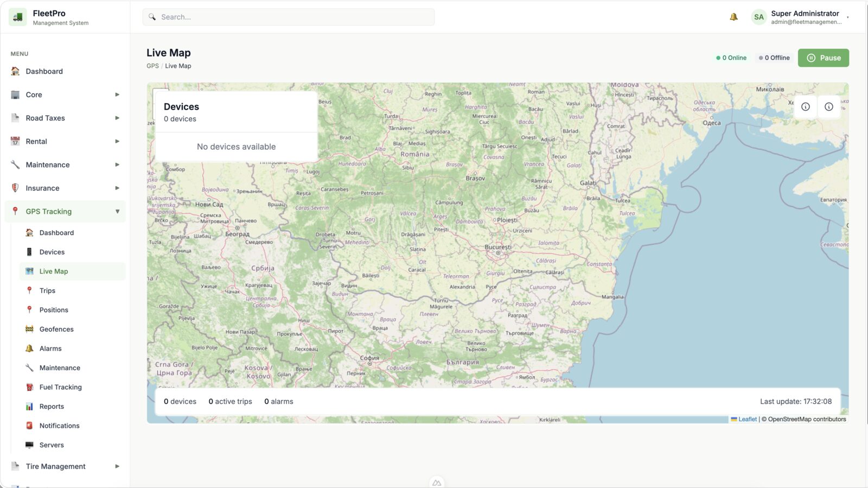Click the top-level Maintenance wrench icon

coord(15,164)
